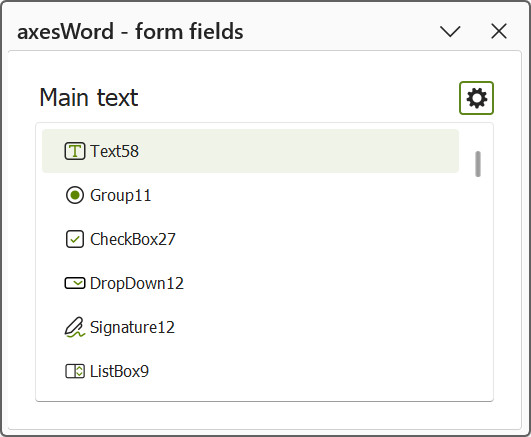531x437 pixels.
Task: Pick the DropDown12 form field
Action: coord(250,283)
